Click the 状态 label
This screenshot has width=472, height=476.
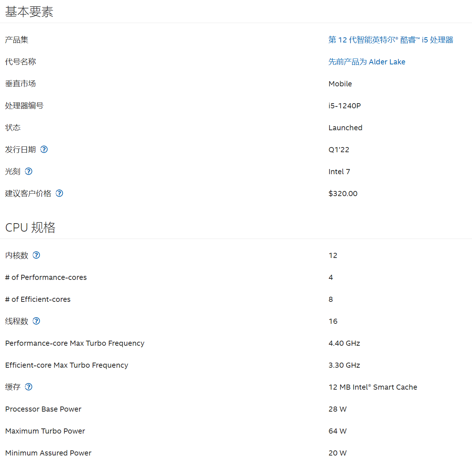(13, 128)
